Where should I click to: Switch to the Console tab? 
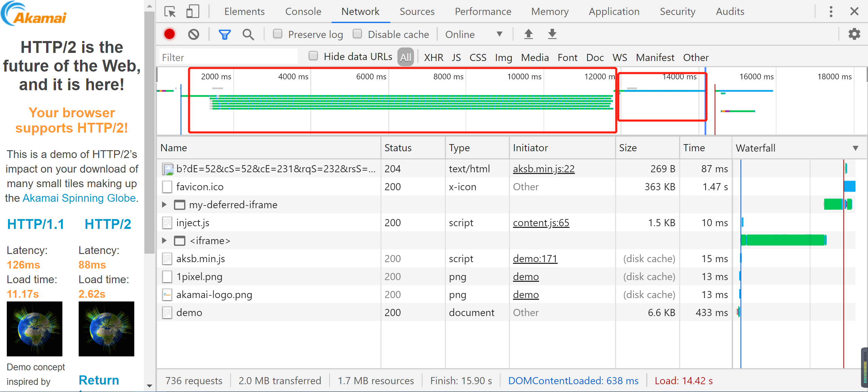pyautogui.click(x=303, y=12)
